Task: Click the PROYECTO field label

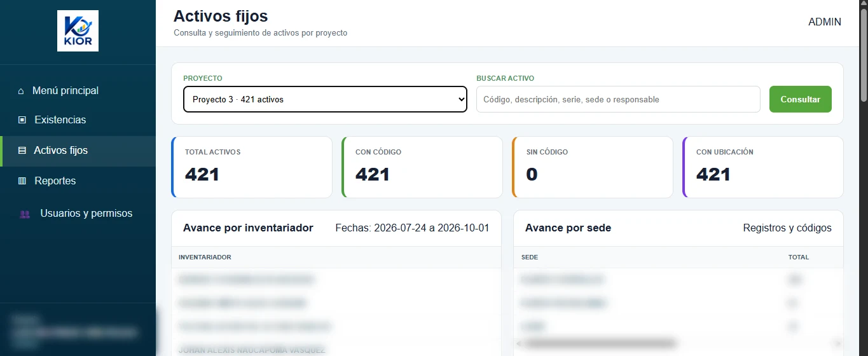Action: coord(203,78)
